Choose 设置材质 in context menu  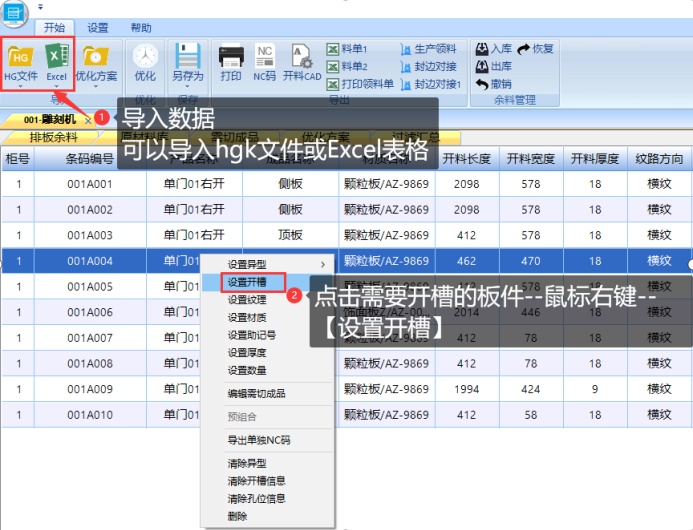point(247,317)
